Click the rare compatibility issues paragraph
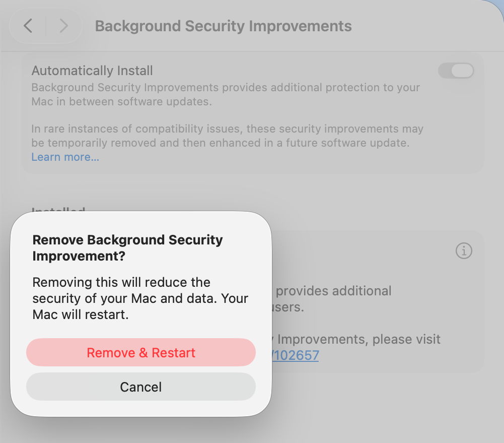The height and width of the screenshot is (443, 504). click(227, 136)
